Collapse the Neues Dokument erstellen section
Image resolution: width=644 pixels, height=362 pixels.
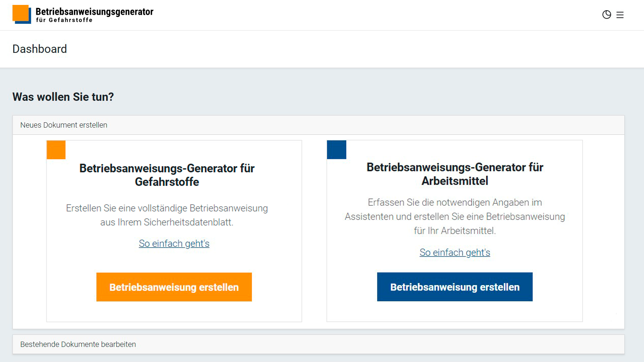click(318, 125)
